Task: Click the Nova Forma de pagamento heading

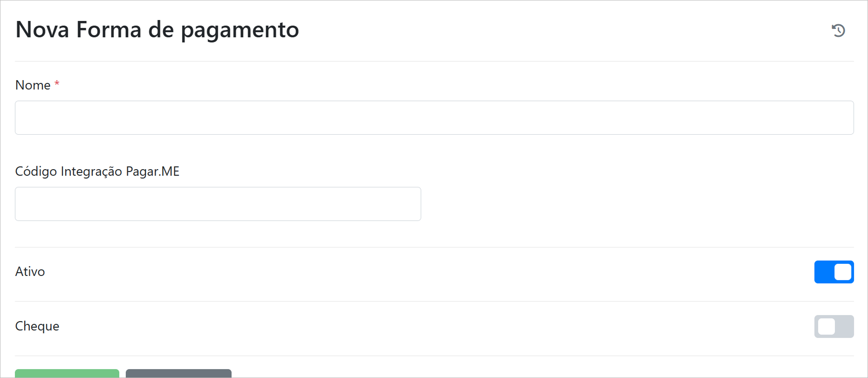Action: 157,30
